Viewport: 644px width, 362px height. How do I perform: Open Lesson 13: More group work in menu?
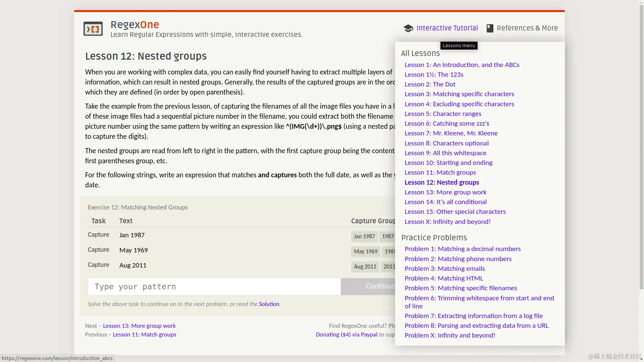(445, 192)
